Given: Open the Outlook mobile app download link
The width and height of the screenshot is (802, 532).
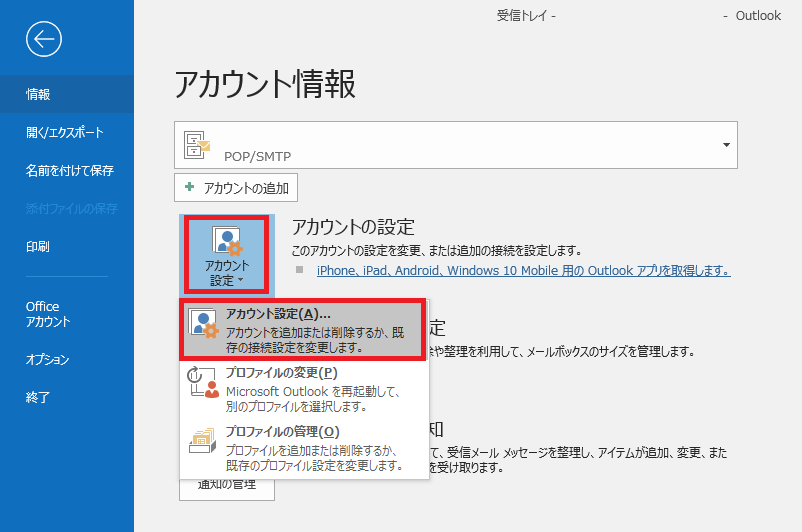Looking at the screenshot, I should (523, 271).
